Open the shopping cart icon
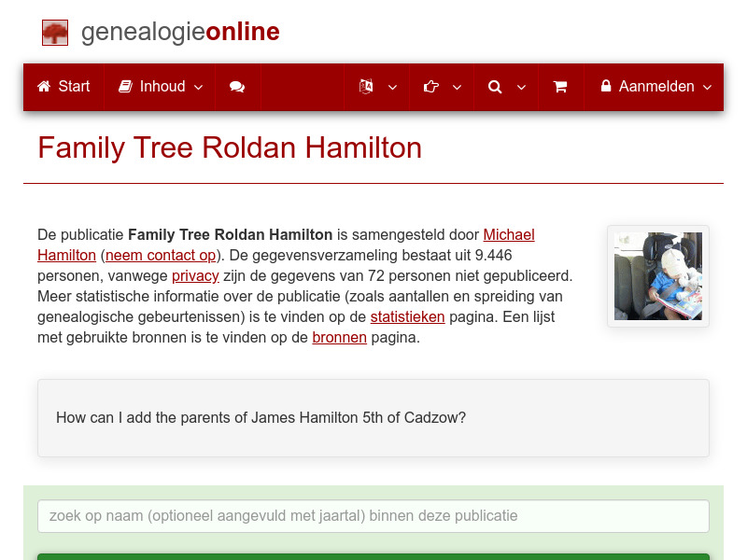This screenshot has width=747, height=560. (x=560, y=86)
